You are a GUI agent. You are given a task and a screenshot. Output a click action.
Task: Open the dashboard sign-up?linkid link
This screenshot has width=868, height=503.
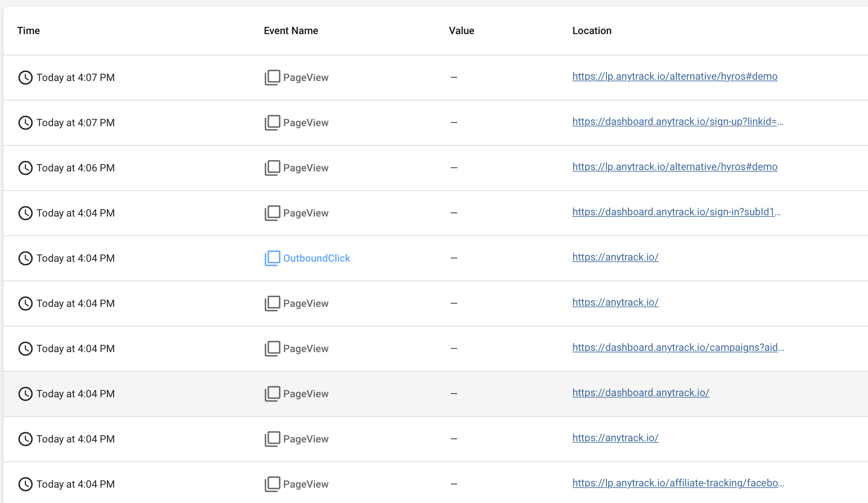[x=678, y=121]
